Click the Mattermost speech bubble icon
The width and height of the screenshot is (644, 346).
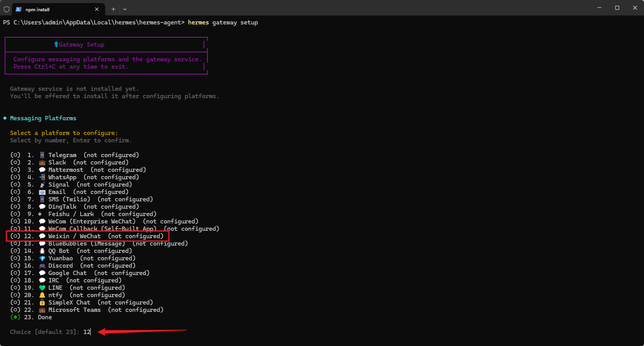(42, 170)
